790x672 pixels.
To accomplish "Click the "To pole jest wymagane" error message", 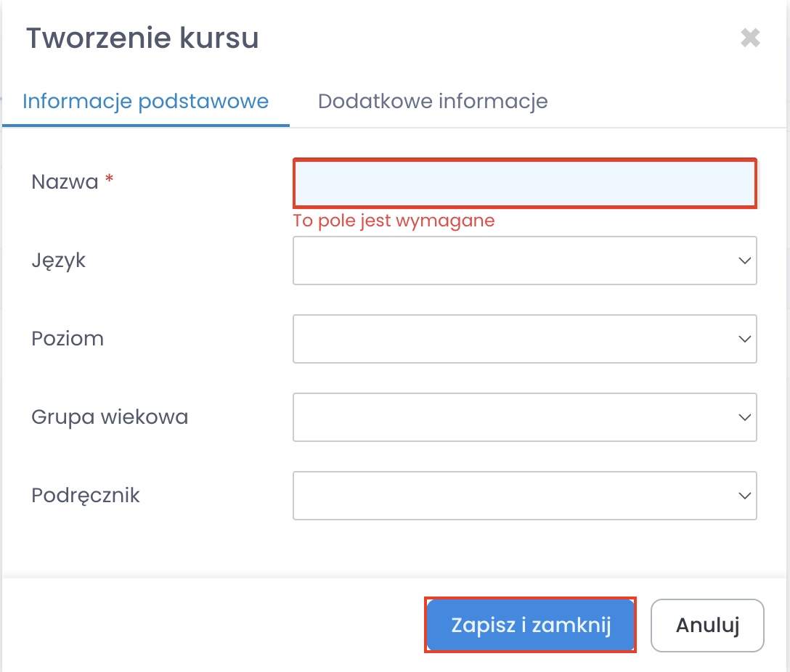I will (394, 221).
